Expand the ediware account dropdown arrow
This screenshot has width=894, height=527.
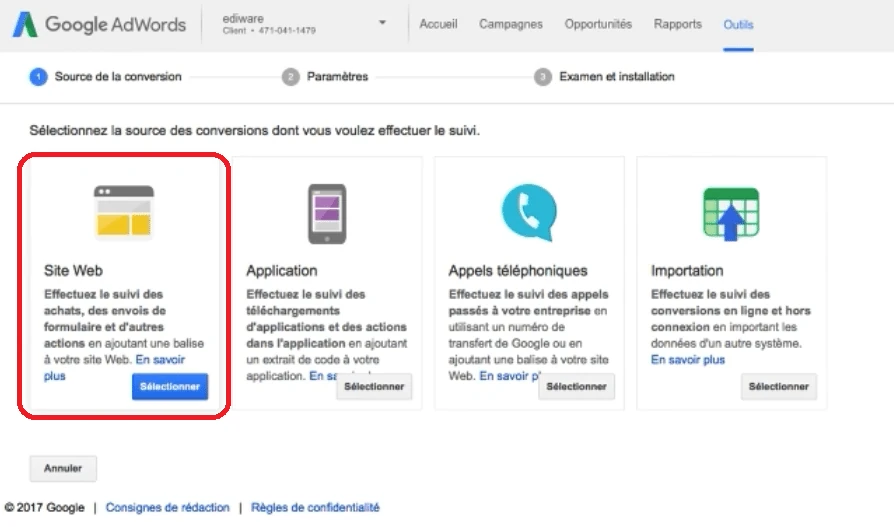pos(381,23)
